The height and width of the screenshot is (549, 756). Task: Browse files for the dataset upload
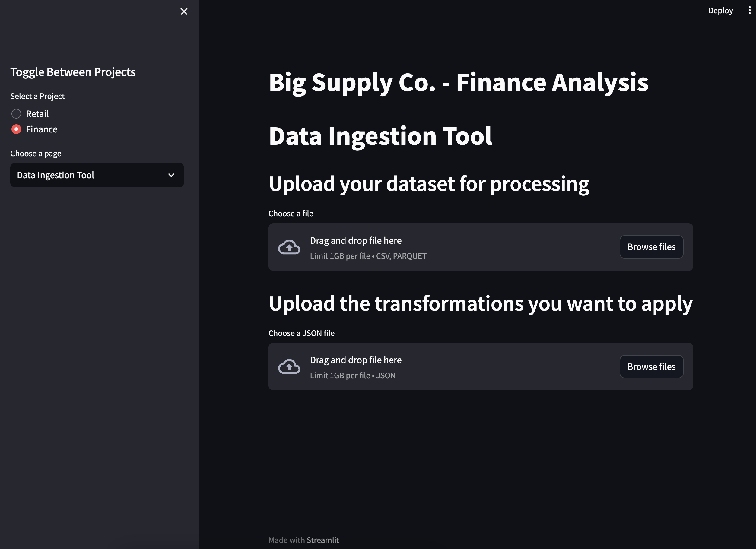(651, 247)
